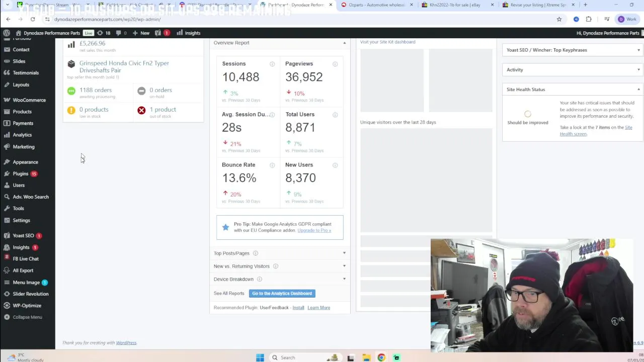Show info tooltip for New Users
This screenshot has width=644, height=362.
point(335,165)
